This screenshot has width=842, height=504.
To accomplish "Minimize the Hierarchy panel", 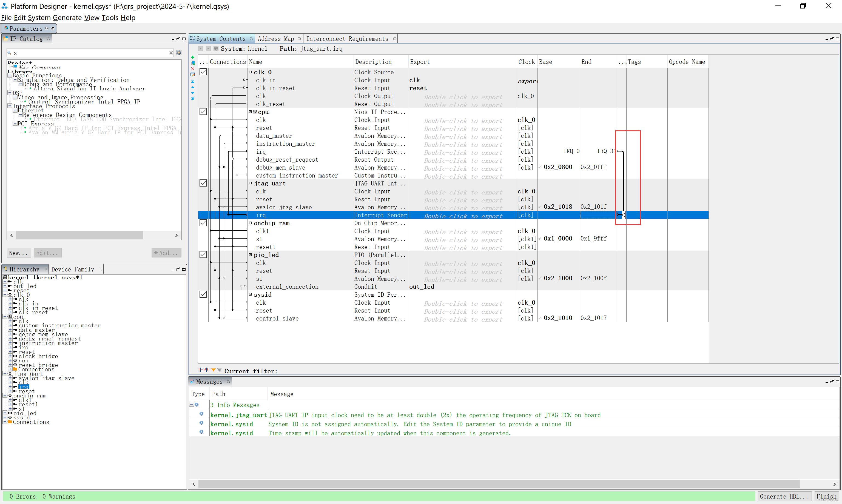I will [173, 270].
